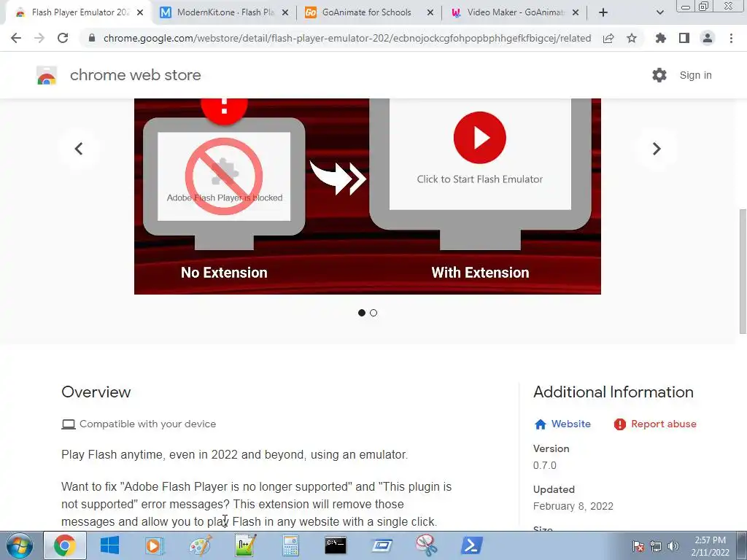The image size is (747, 560).
Task: View site info via the padlock icon
Action: [x=92, y=38]
